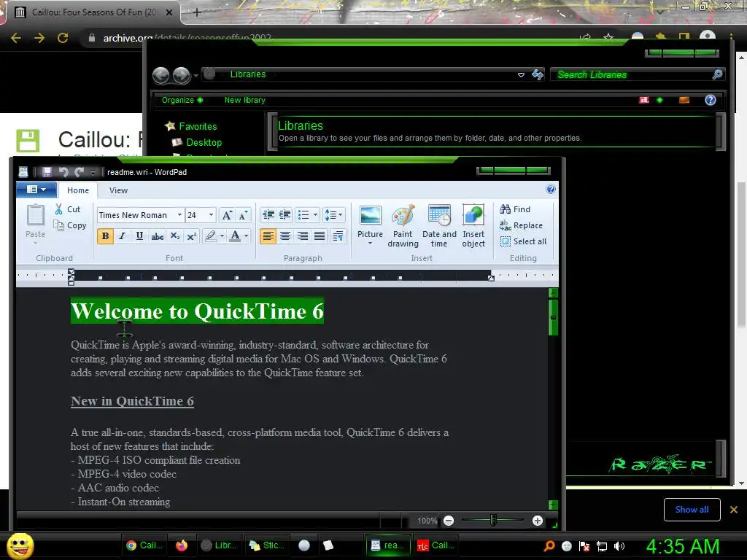The width and height of the screenshot is (747, 560).
Task: Select Desktop in Libraries navigation pane
Action: [197, 142]
